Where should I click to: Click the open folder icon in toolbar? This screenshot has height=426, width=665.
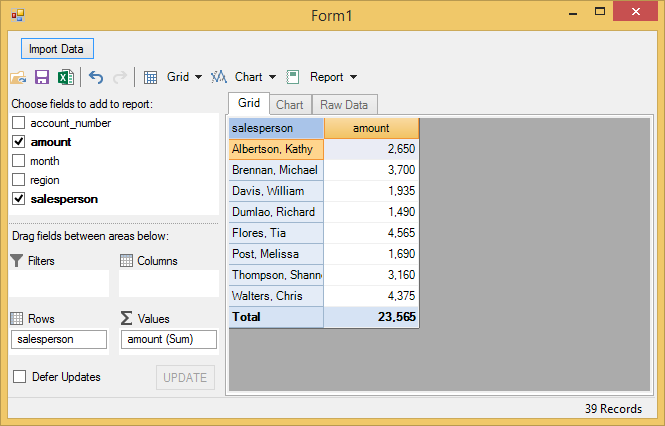pos(18,77)
